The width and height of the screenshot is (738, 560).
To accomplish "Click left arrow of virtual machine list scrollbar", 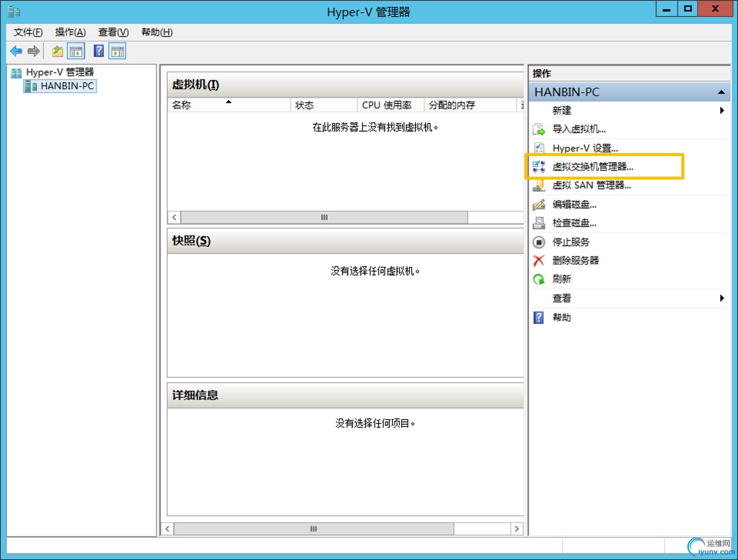I will [x=174, y=218].
